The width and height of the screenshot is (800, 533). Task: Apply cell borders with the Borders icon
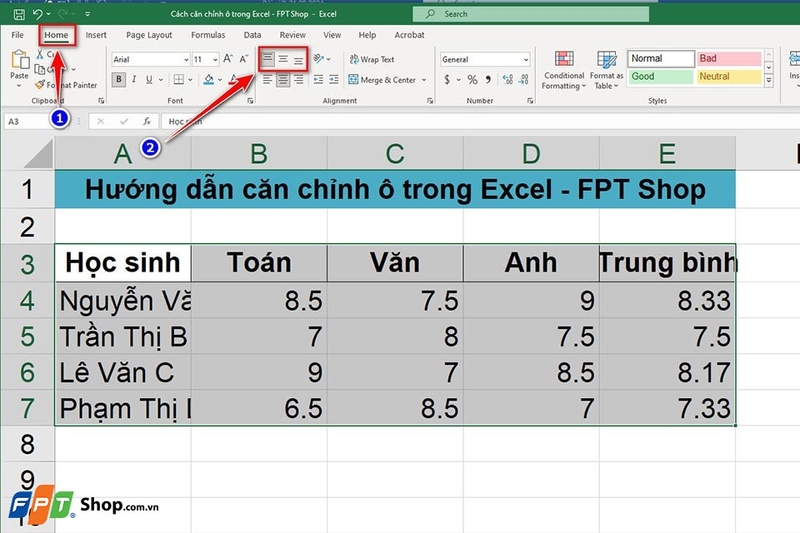(179, 80)
